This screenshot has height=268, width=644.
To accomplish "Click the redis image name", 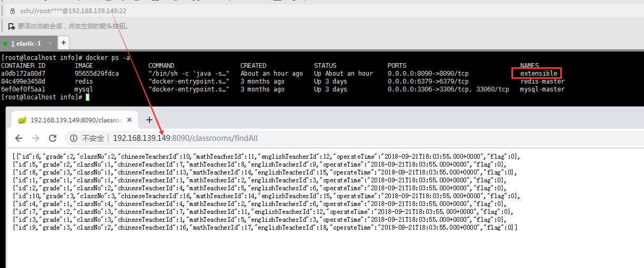I will (84, 81).
